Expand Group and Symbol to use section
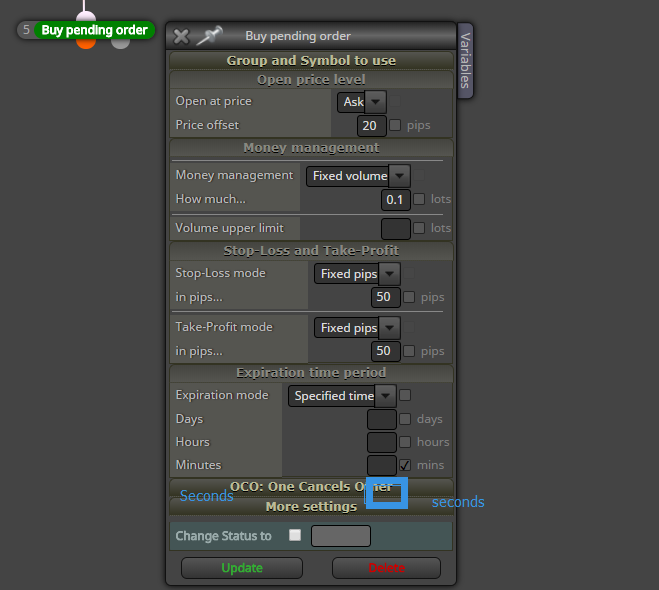 311,61
